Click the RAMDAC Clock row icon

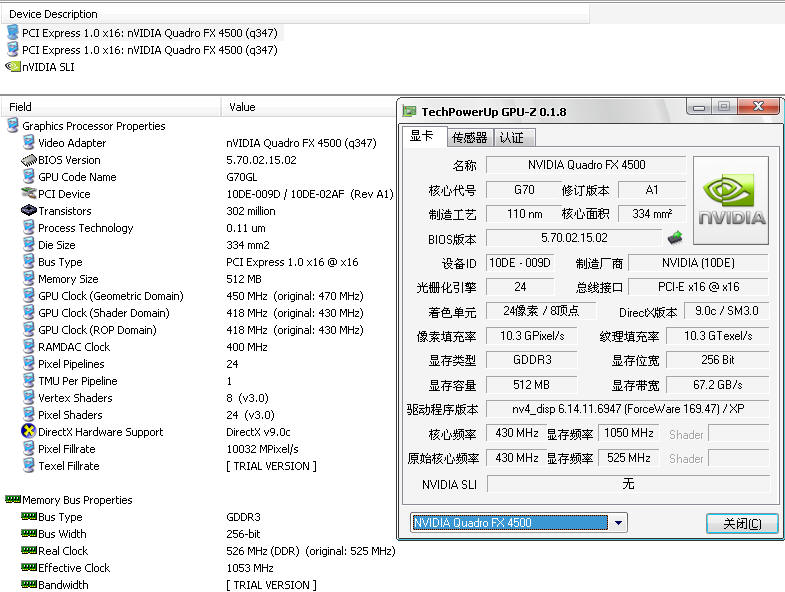29,347
